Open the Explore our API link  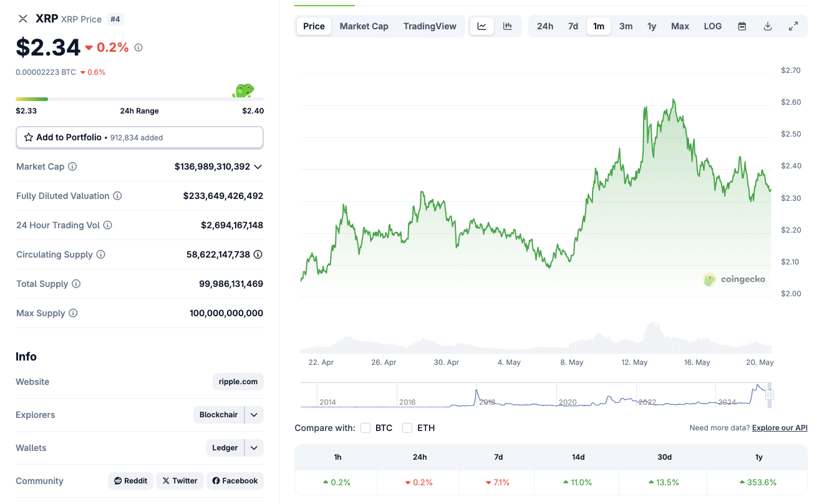(x=780, y=428)
